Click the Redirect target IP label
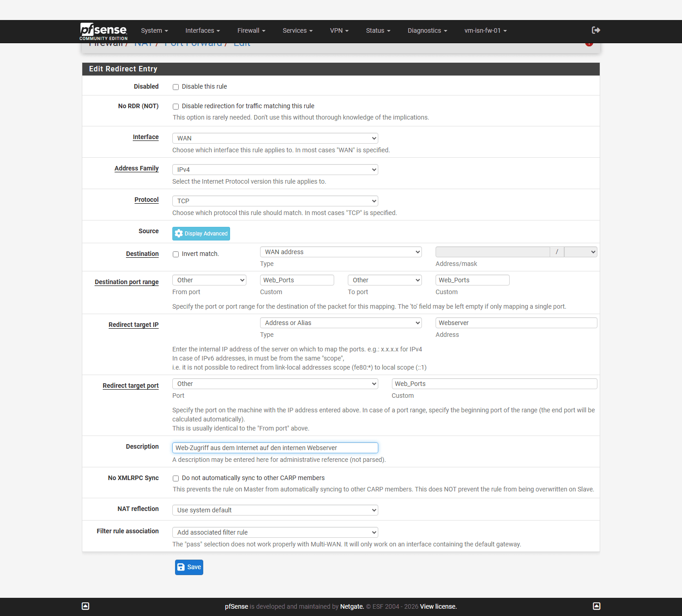 point(134,325)
